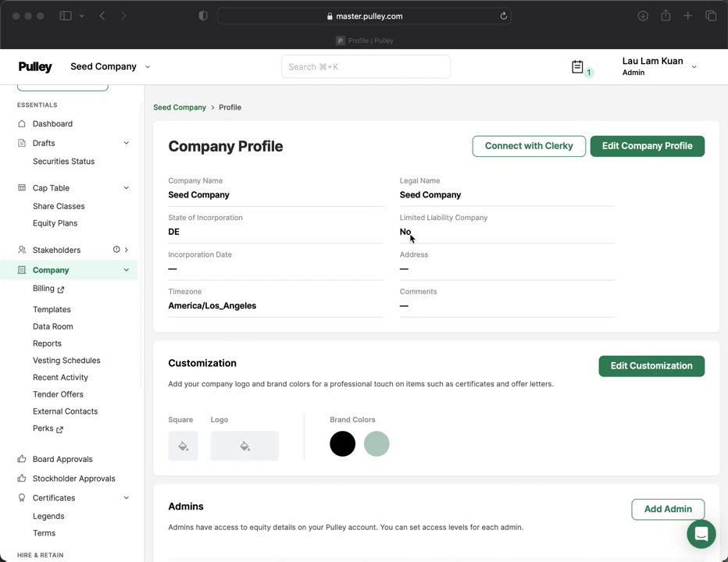Click the Company building icon
728x562 pixels.
point(22,270)
